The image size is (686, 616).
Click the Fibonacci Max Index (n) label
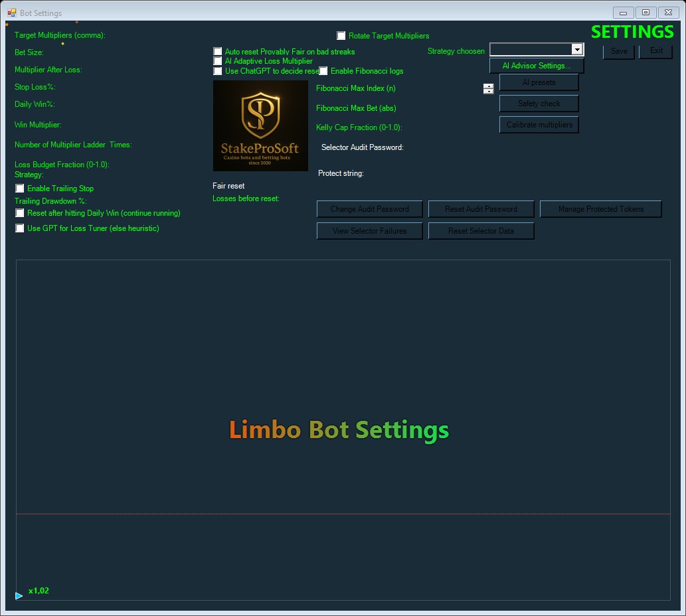point(356,88)
